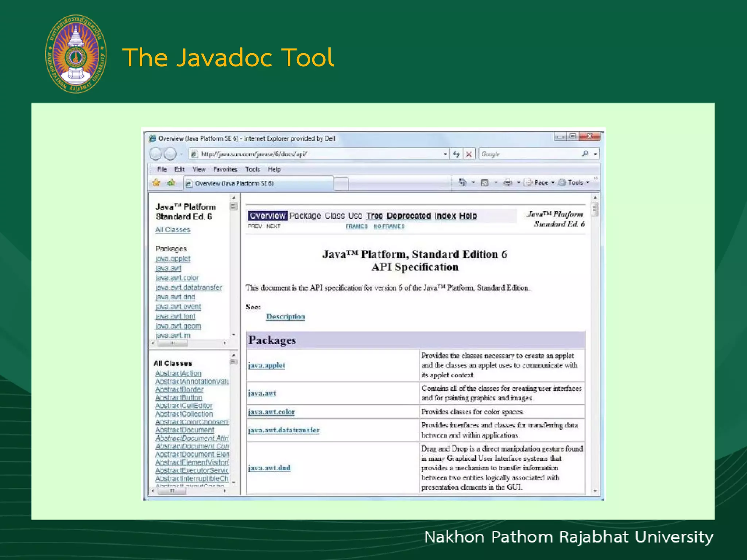
Task: Click main frame scroll-down arrow
Action: point(595,491)
